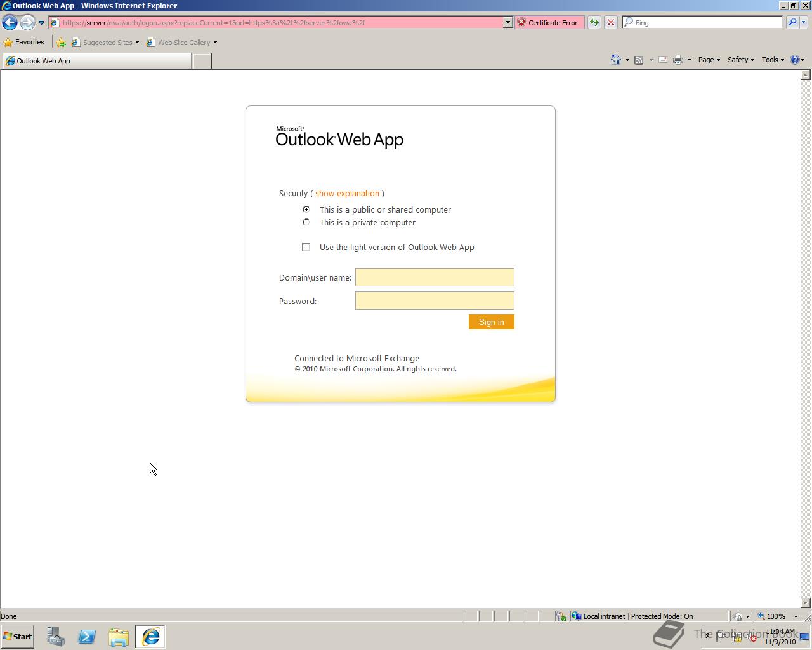
Task: Click the Forward navigation arrow
Action: (27, 22)
